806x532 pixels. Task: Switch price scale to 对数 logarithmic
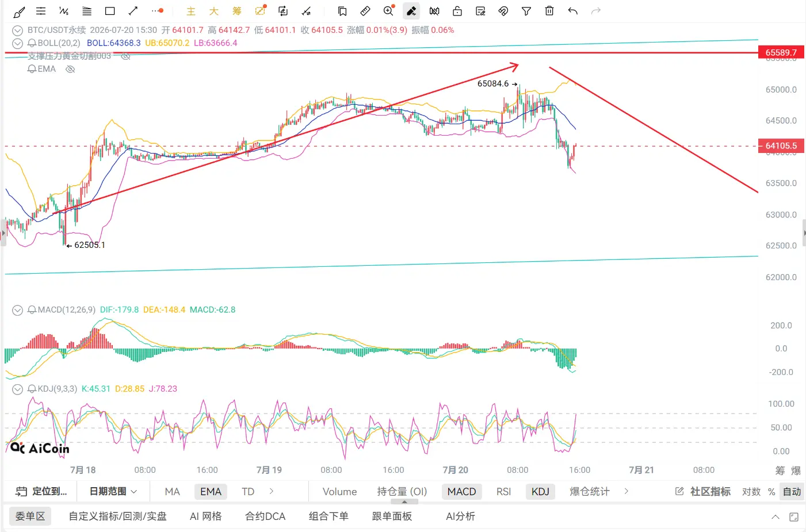pos(751,492)
